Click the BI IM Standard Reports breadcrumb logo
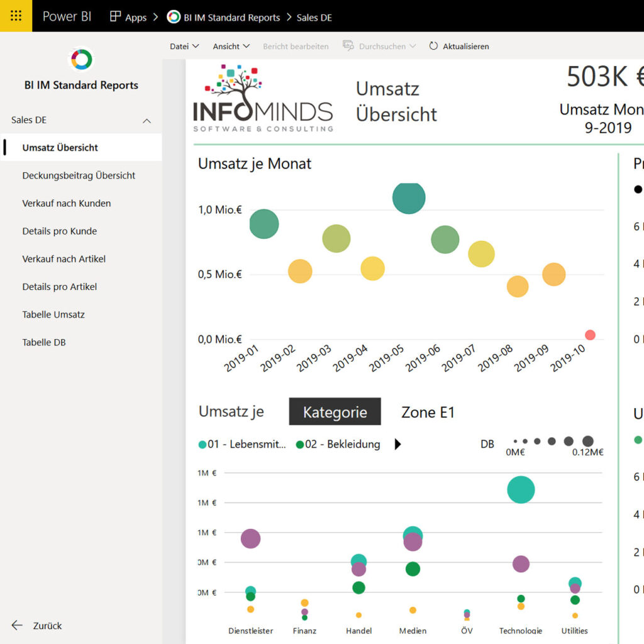The height and width of the screenshot is (644, 644). [x=174, y=17]
